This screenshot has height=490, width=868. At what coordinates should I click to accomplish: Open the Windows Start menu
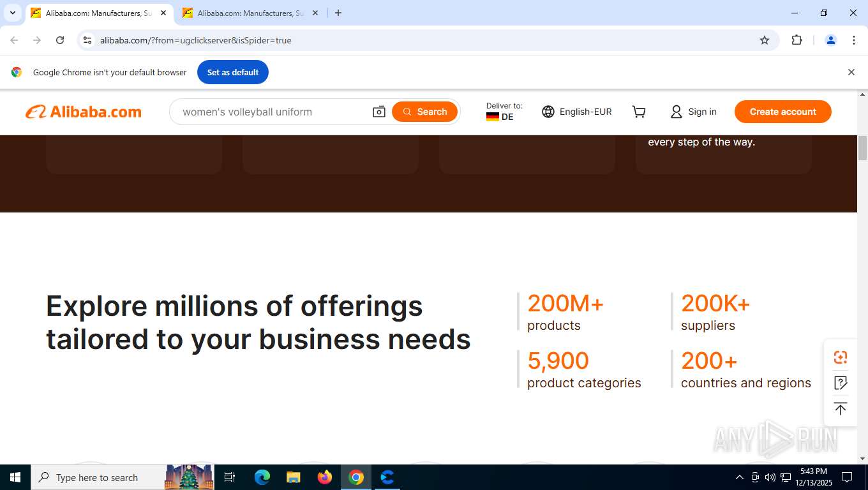(15, 477)
